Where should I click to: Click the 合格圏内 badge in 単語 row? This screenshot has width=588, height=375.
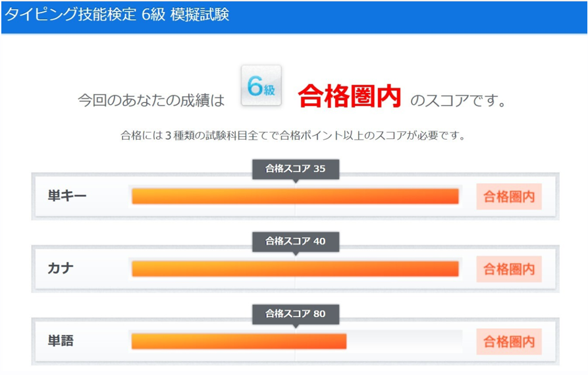509,342
